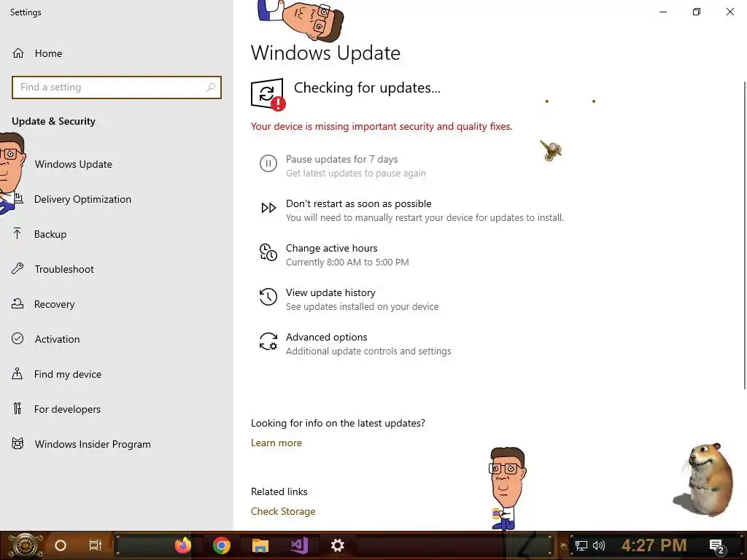Click the Find a setting search box
This screenshot has height=560, width=747.
tap(117, 87)
